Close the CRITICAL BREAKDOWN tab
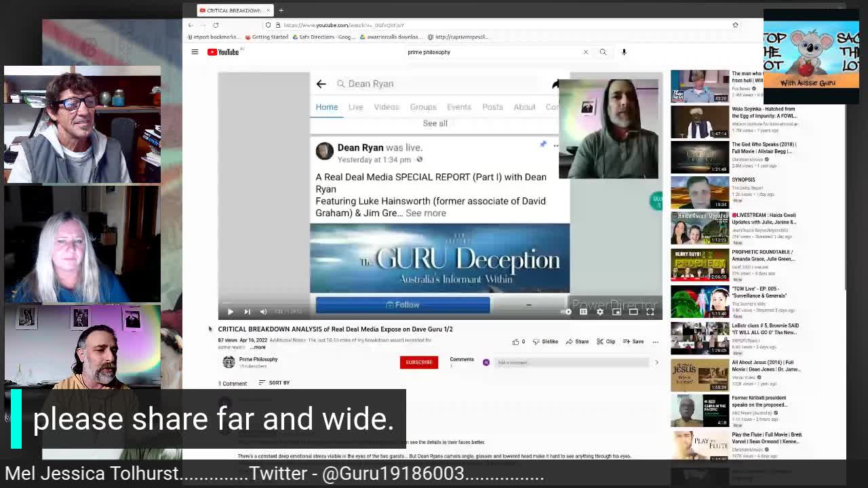The image size is (868, 488). click(x=269, y=10)
